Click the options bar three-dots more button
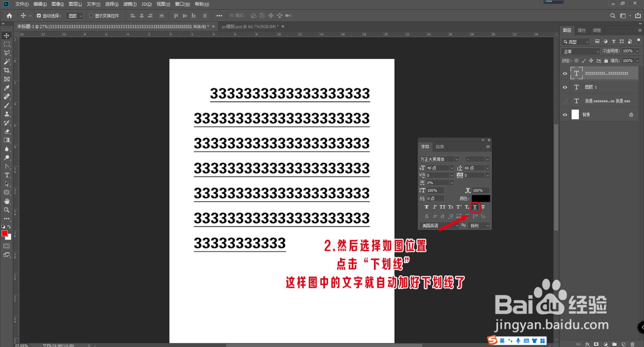This screenshot has width=644, height=347. coord(219,16)
